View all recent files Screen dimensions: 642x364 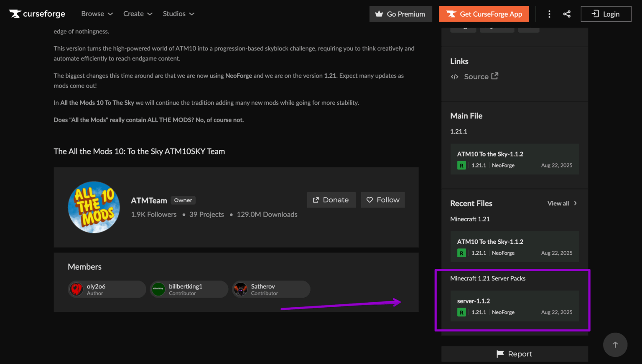(x=562, y=203)
